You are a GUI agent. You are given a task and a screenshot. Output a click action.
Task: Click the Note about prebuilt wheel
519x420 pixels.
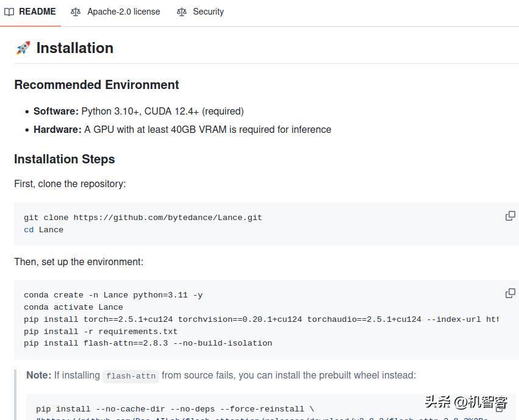click(x=221, y=376)
